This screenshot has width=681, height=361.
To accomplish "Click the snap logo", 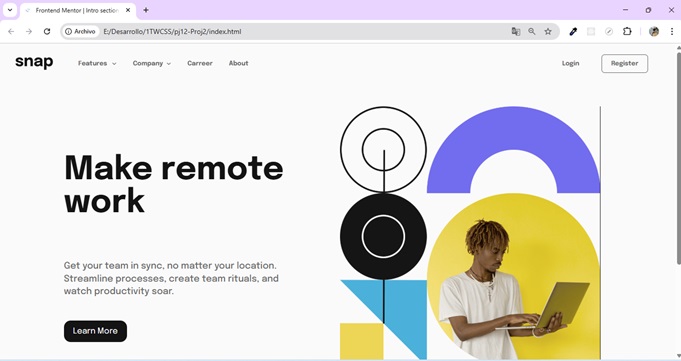I will pyautogui.click(x=34, y=62).
